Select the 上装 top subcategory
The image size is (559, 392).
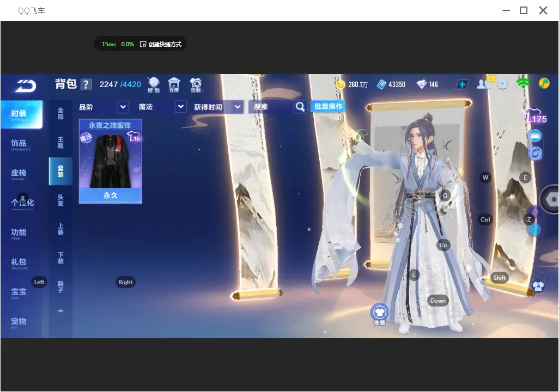60,229
